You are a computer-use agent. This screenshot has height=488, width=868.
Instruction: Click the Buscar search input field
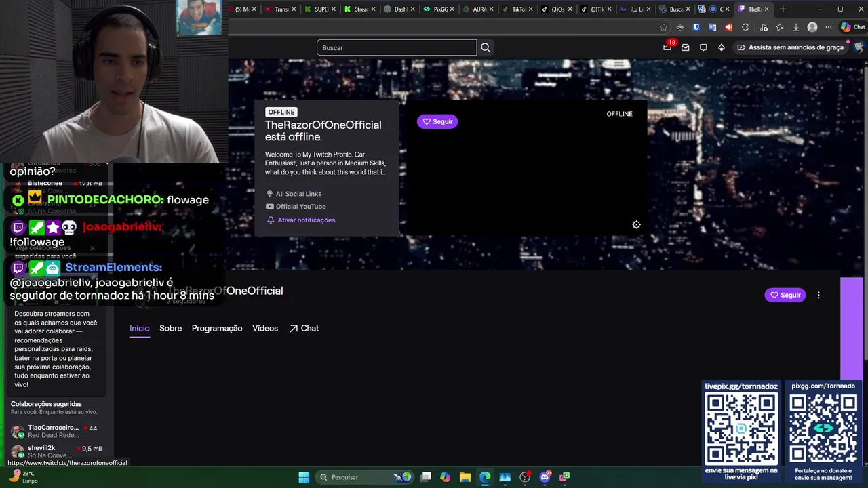click(397, 47)
